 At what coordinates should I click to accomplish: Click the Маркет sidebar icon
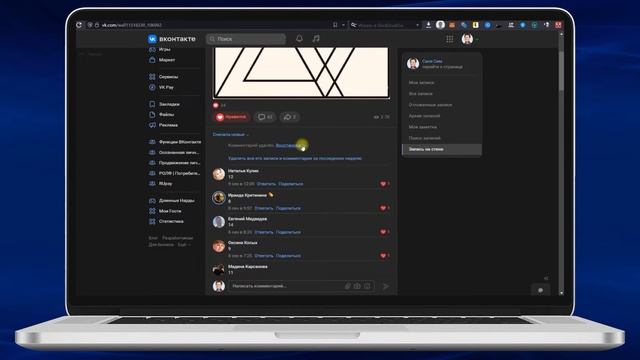152,60
